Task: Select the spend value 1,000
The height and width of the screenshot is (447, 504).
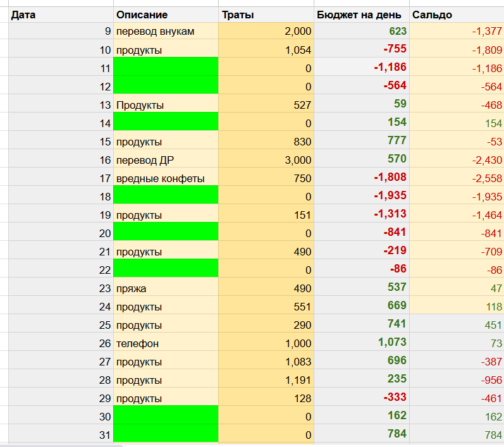Action: pos(266,343)
